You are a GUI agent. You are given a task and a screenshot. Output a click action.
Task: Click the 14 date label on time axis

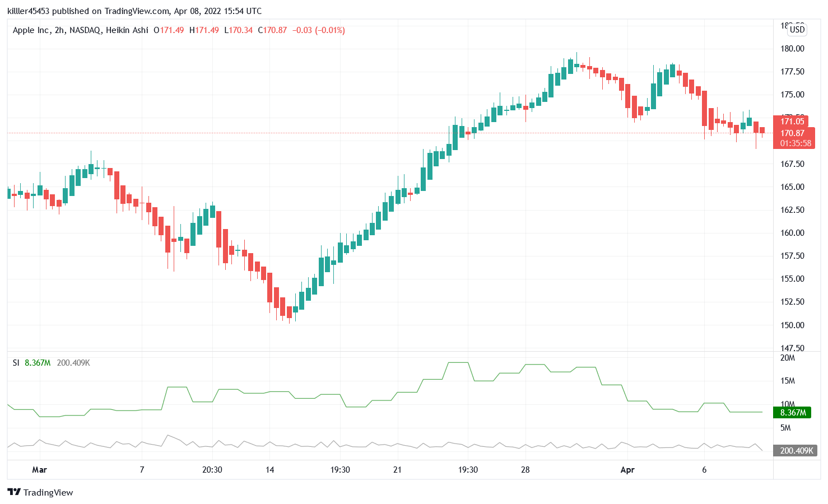pos(269,470)
